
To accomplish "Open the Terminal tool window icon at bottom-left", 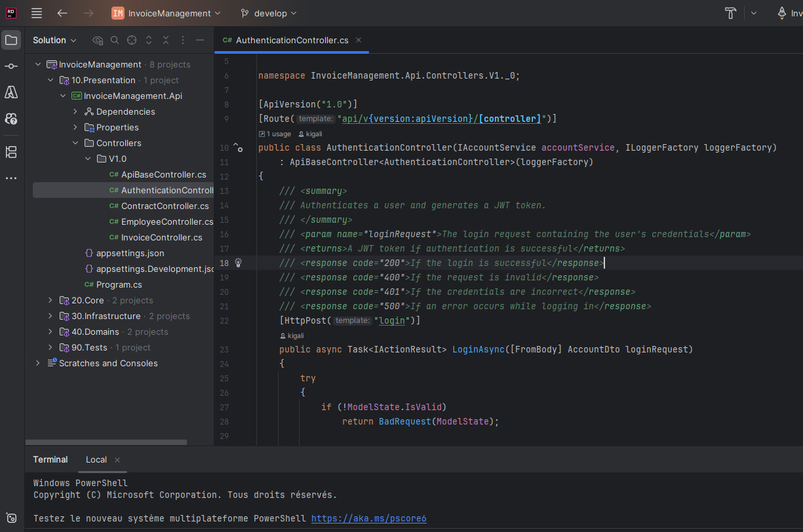I will (11, 518).
